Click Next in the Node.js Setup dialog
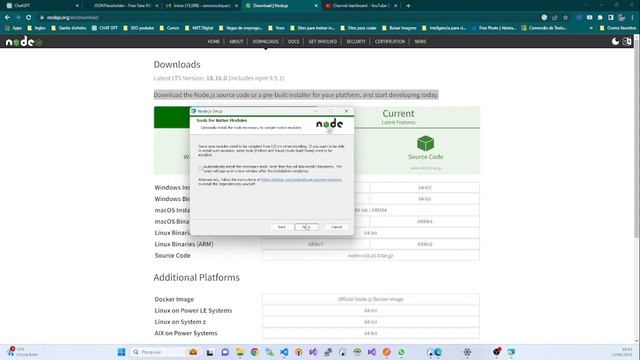 point(307,227)
